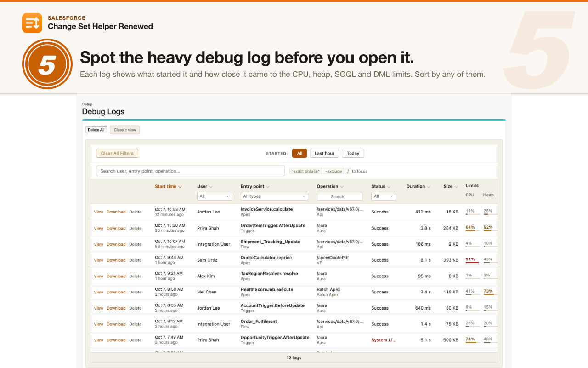Delete the Shipment_Tracking_Update log
This screenshot has height=368, width=588.
coord(135,244)
